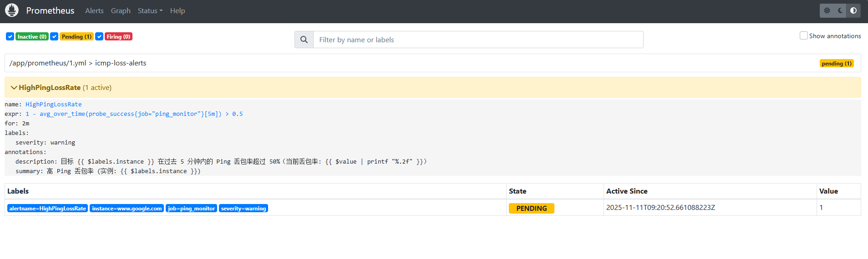868x259 pixels.
Task: Toggle the Firing (0) checkbox
Action: [x=99, y=36]
